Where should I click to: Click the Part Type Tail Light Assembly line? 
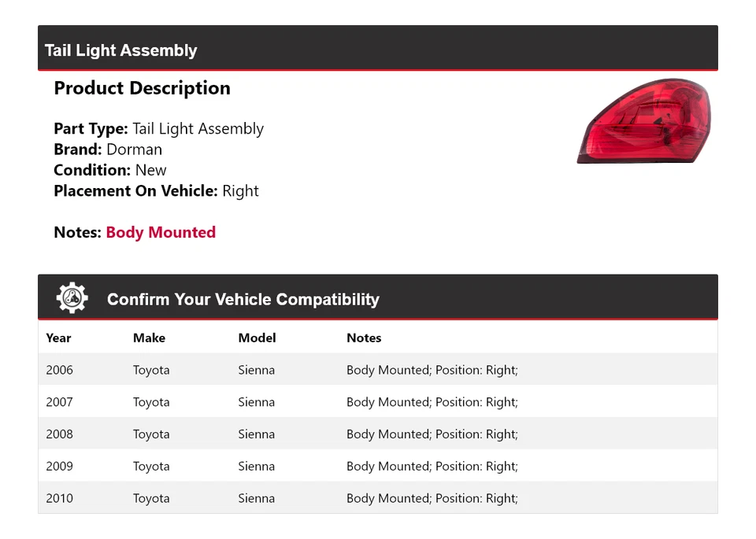158,129
